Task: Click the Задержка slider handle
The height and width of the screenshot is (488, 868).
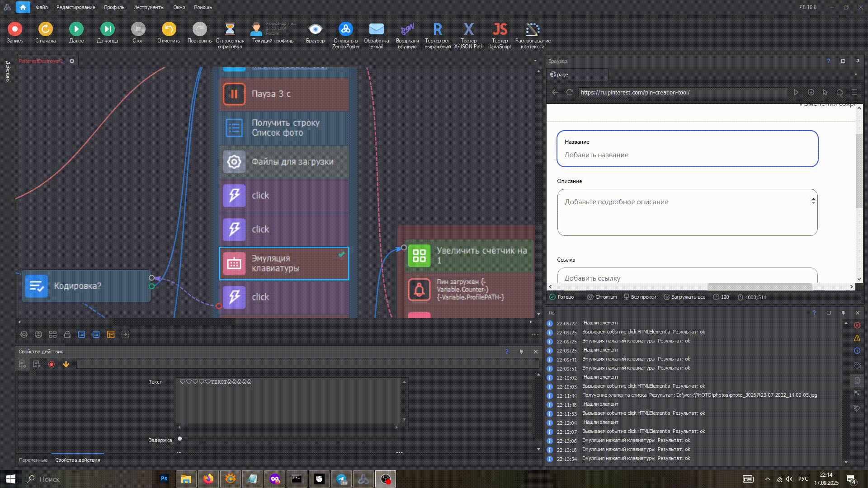Action: [x=180, y=439]
